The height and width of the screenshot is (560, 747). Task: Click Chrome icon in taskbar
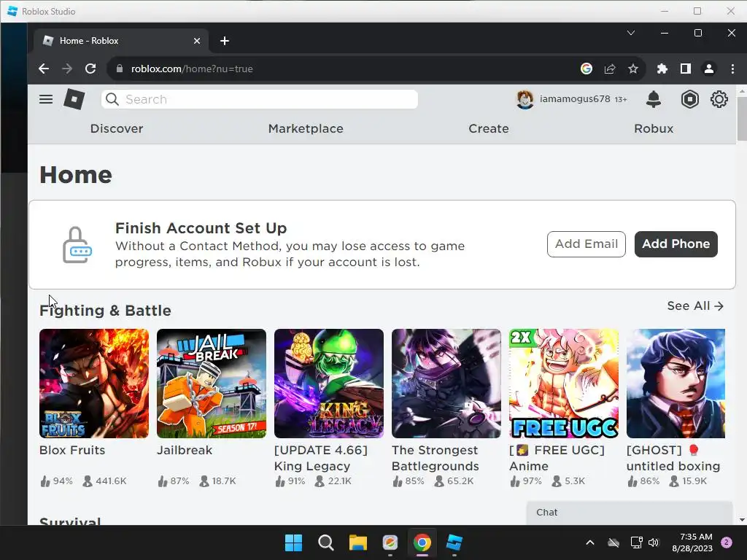coord(422,542)
